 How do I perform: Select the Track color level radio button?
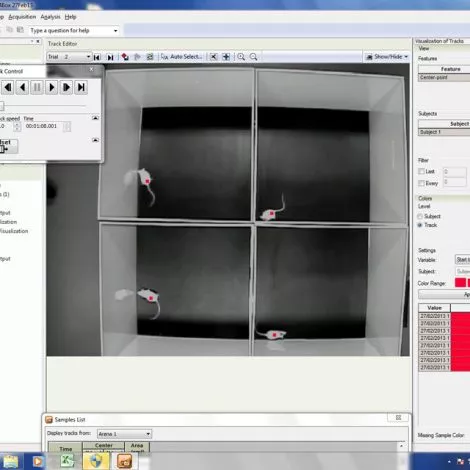pos(420,225)
